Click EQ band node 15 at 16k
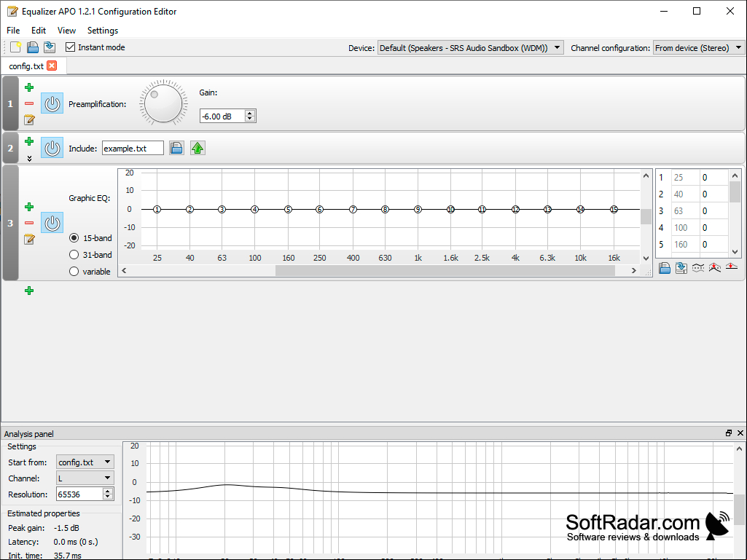Viewport: 747px width, 560px height. pyautogui.click(x=614, y=209)
